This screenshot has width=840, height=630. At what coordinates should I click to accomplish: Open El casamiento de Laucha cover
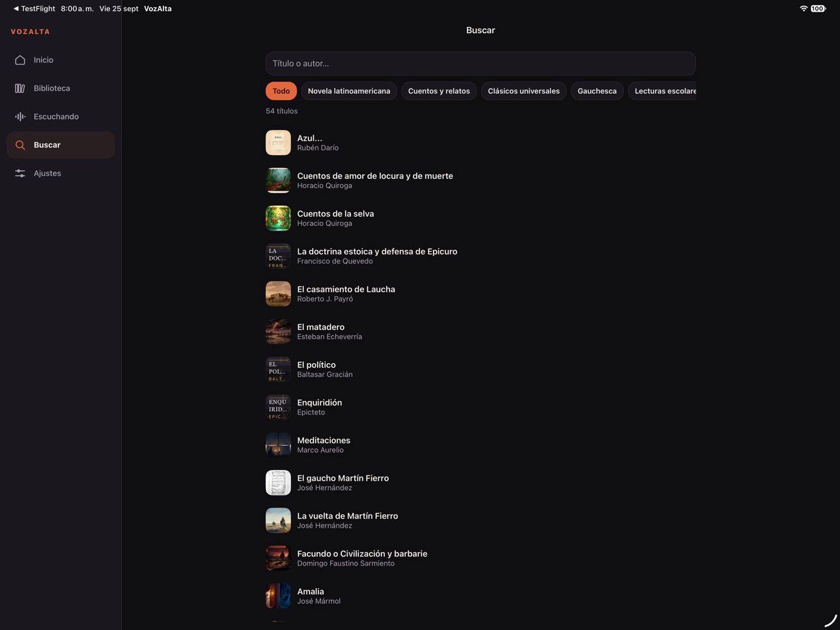(x=278, y=294)
